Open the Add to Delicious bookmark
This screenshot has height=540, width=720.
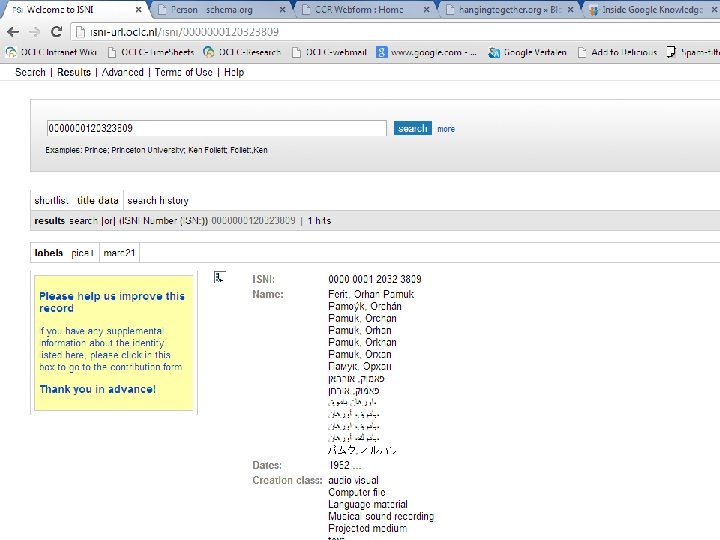coord(618,52)
